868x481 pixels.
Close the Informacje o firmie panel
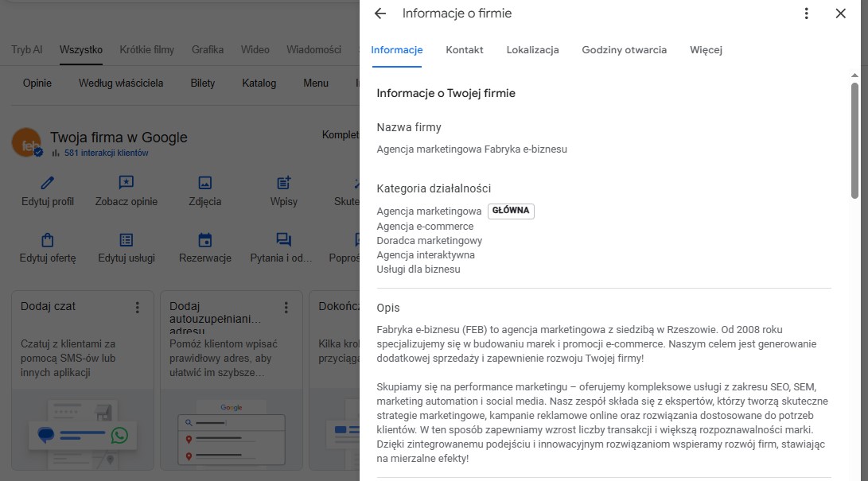click(840, 14)
